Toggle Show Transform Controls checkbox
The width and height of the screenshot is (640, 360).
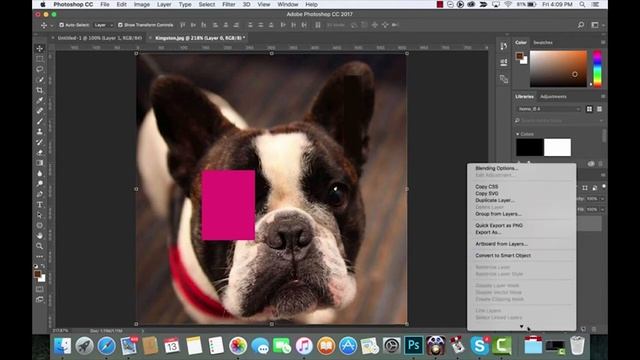click(120, 25)
